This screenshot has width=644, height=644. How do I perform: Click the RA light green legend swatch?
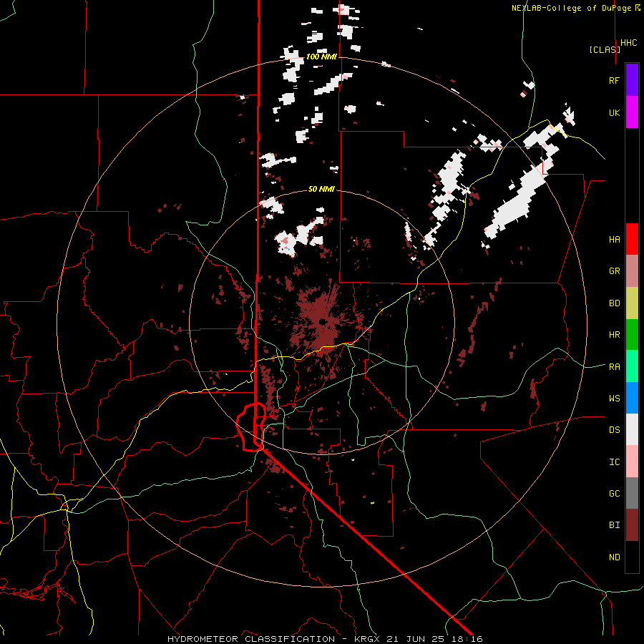632,366
